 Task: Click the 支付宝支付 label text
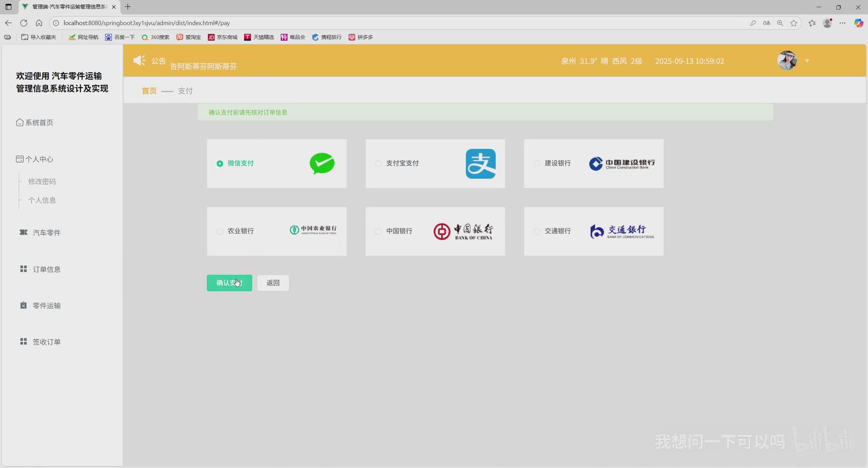(x=402, y=164)
